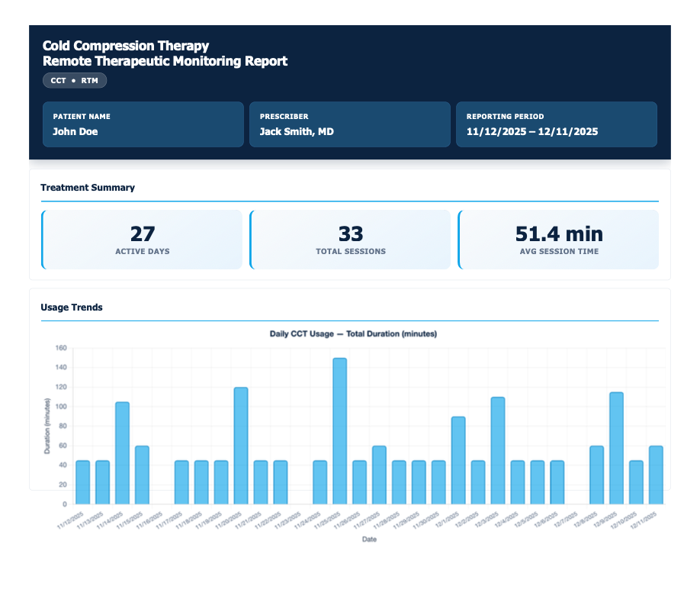Click prescriber Jack Smith, MD

(297, 131)
